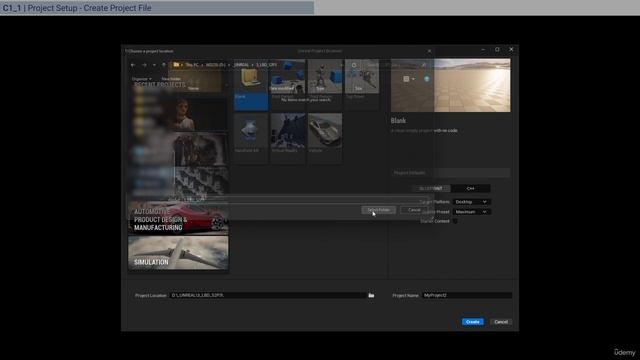The height and width of the screenshot is (360, 640).
Task: Click This PC in the address breadcrumb
Action: [x=192, y=65]
